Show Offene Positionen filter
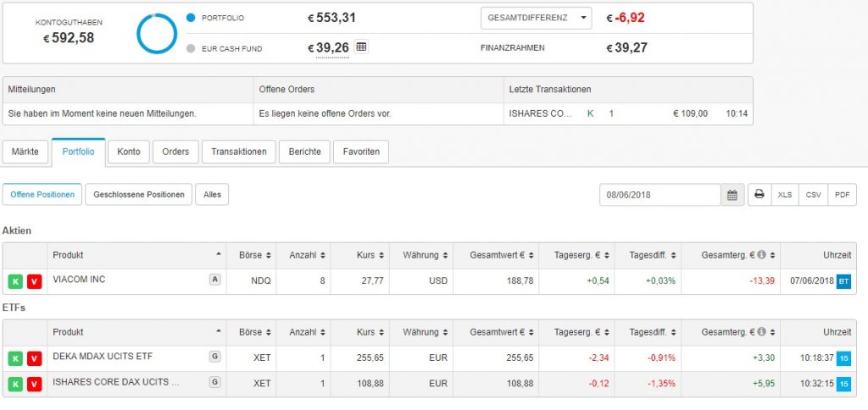The image size is (868, 410). pyautogui.click(x=42, y=195)
